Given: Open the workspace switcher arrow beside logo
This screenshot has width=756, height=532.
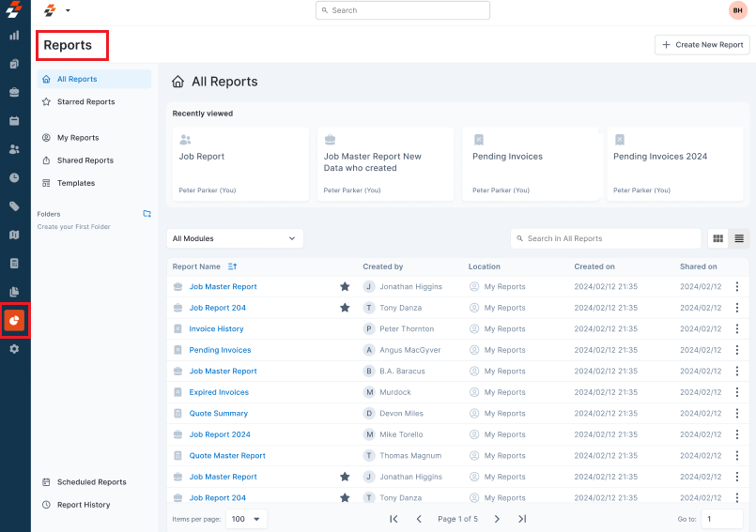Looking at the screenshot, I should [x=68, y=10].
